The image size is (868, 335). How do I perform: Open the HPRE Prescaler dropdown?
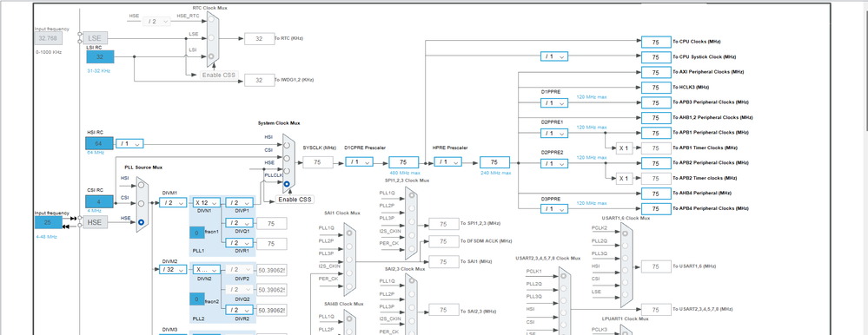pos(448,162)
